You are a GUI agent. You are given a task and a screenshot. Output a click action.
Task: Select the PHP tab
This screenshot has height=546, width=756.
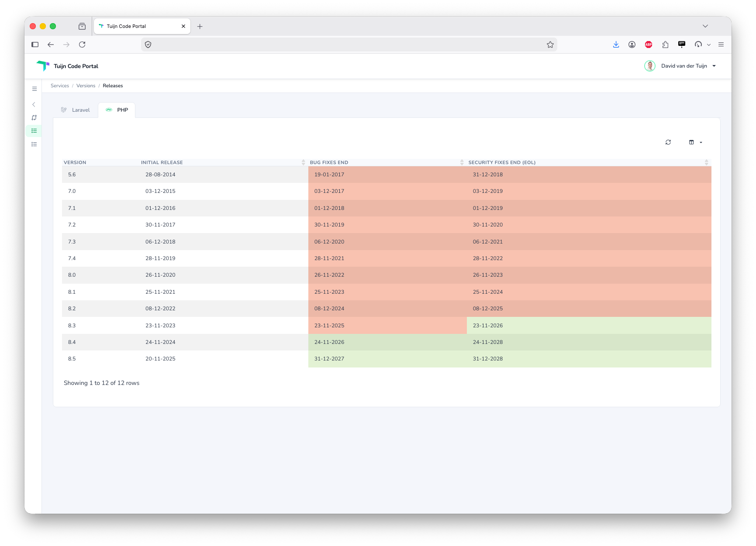117,110
